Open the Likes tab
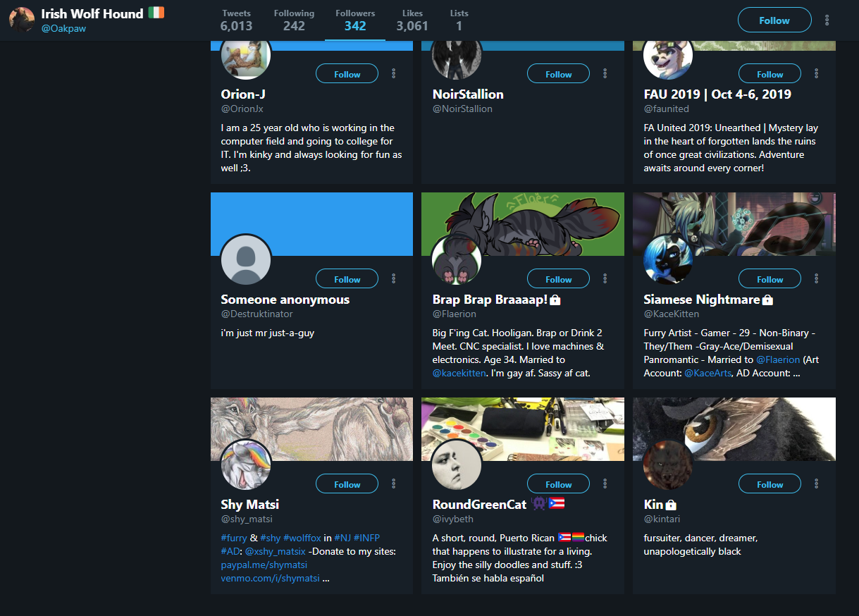Screen dimensions: 859x616 pyautogui.click(x=412, y=20)
